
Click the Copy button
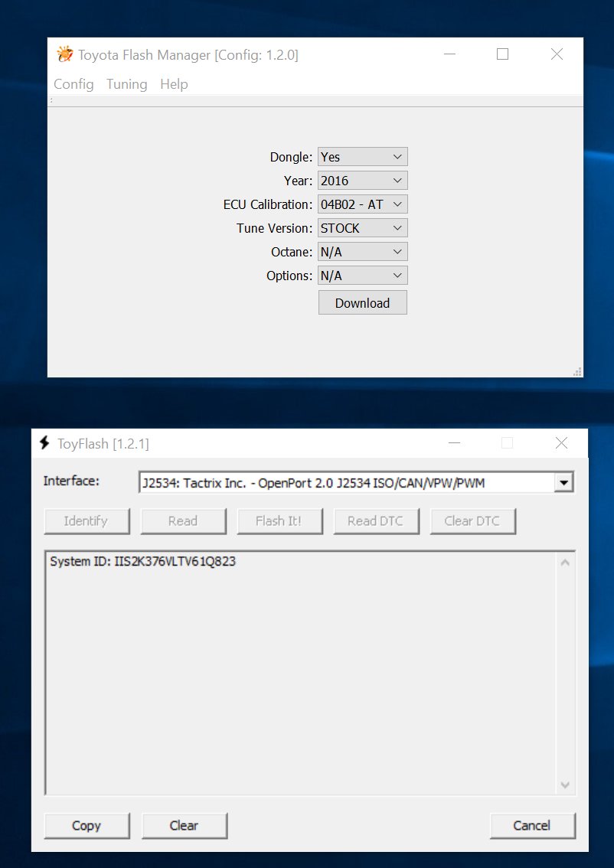pos(87,825)
